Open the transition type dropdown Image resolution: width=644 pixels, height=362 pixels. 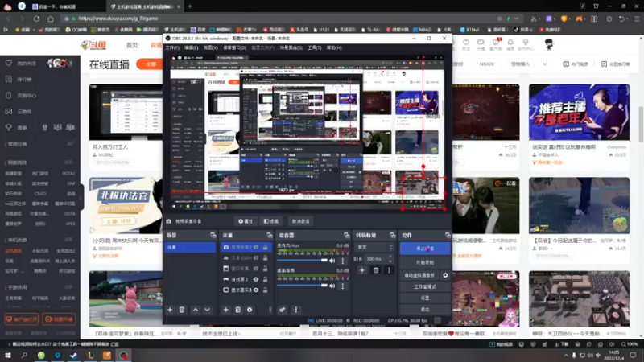pos(374,247)
